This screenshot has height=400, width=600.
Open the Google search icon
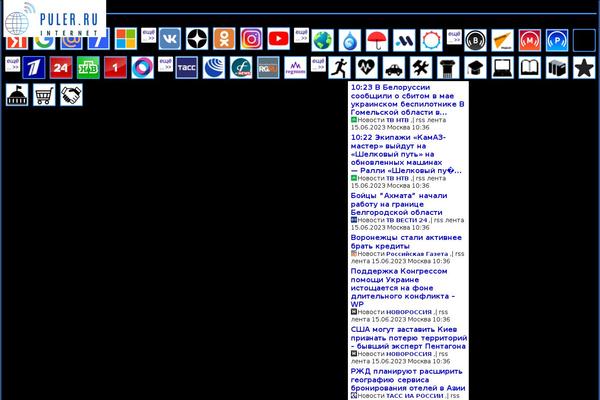coord(44,43)
